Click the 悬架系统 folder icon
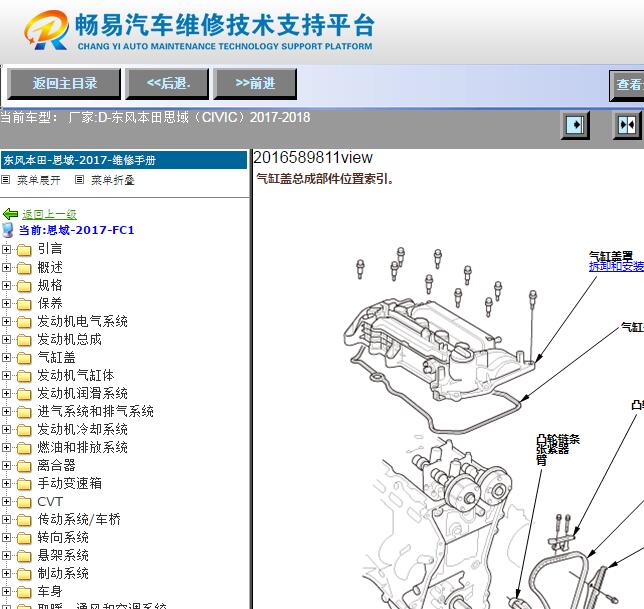Image resolution: width=644 pixels, height=609 pixels. (24, 557)
